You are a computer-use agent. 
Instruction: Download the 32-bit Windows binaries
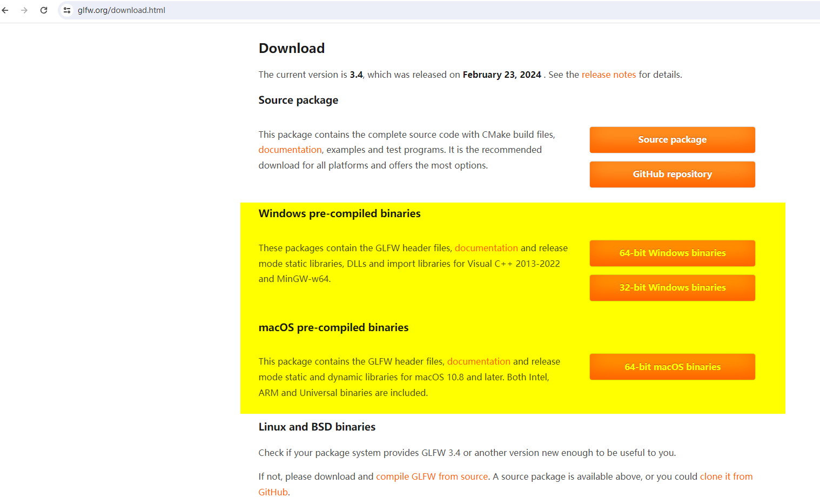pyautogui.click(x=673, y=288)
